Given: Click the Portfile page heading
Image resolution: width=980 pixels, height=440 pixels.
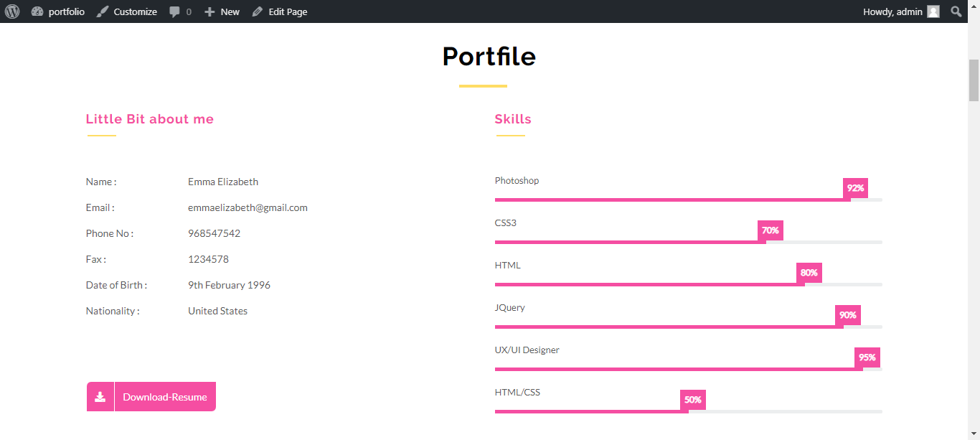Looking at the screenshot, I should (489, 56).
